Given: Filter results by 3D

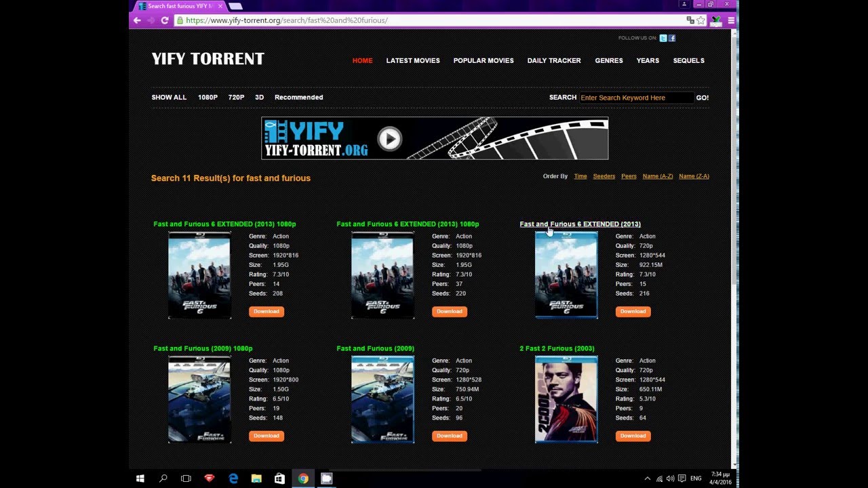Looking at the screenshot, I should tap(259, 97).
